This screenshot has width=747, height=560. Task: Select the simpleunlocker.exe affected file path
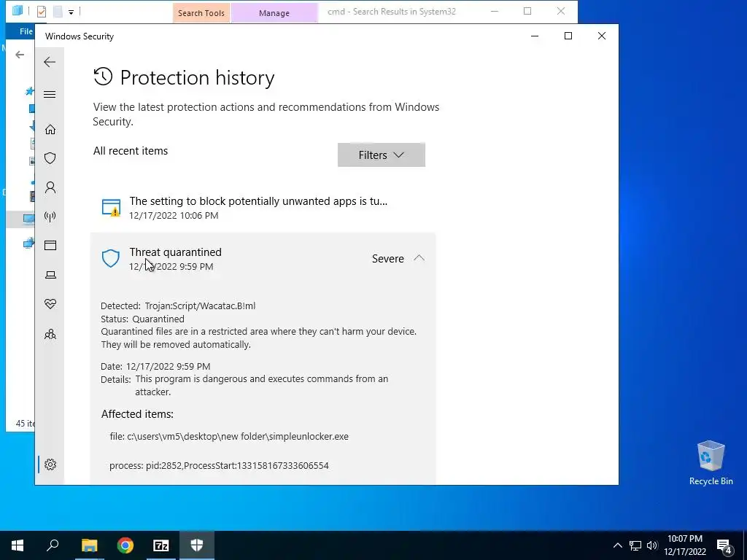(229, 436)
